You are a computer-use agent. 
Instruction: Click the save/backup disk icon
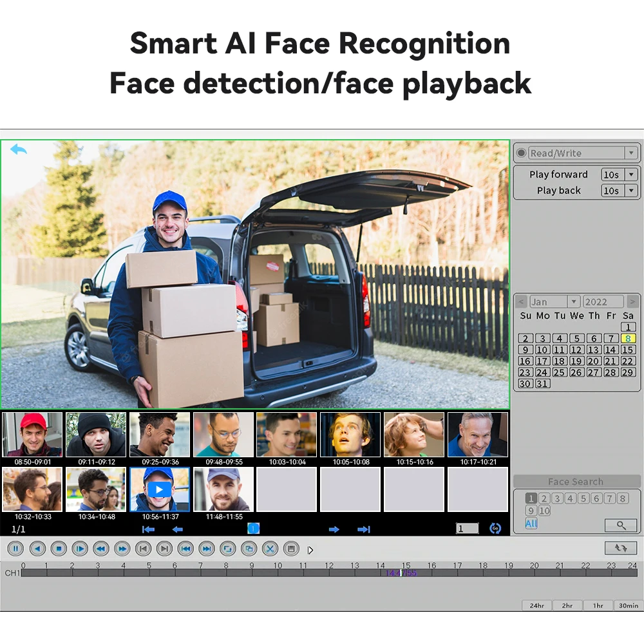(291, 549)
